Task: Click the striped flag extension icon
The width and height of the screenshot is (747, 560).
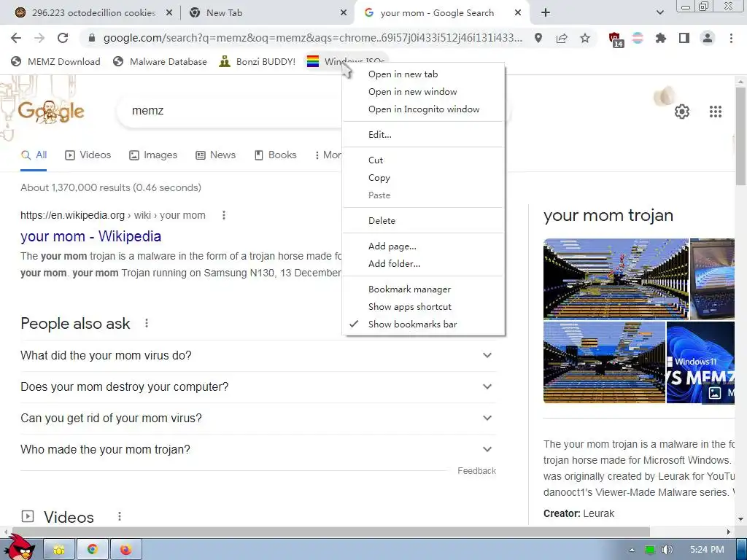Action: tap(638, 38)
